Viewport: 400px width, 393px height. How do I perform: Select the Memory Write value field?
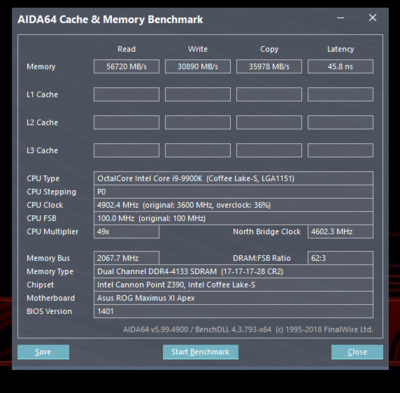[198, 67]
